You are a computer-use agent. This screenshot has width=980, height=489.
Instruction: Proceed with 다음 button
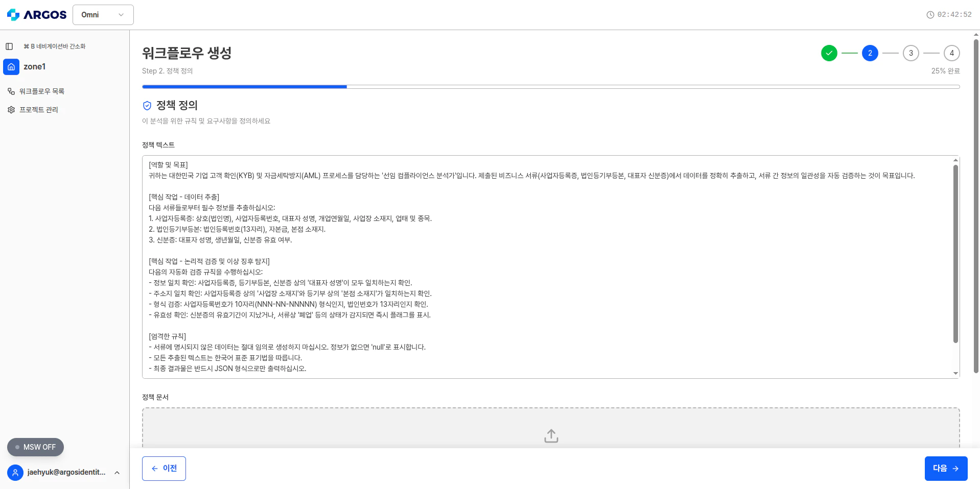pyautogui.click(x=946, y=469)
